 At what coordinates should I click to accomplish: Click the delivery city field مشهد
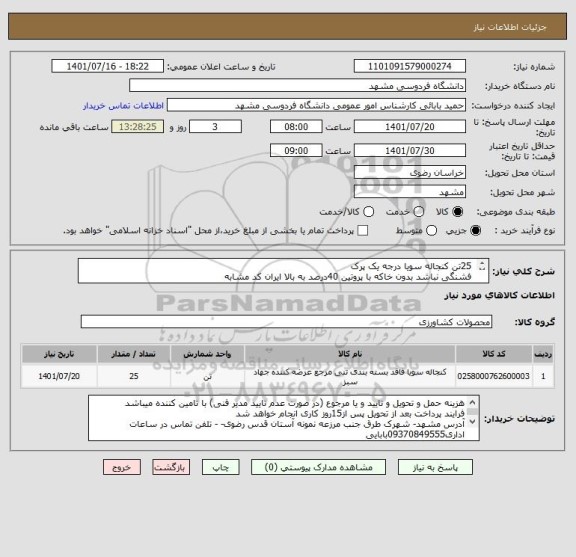point(410,192)
